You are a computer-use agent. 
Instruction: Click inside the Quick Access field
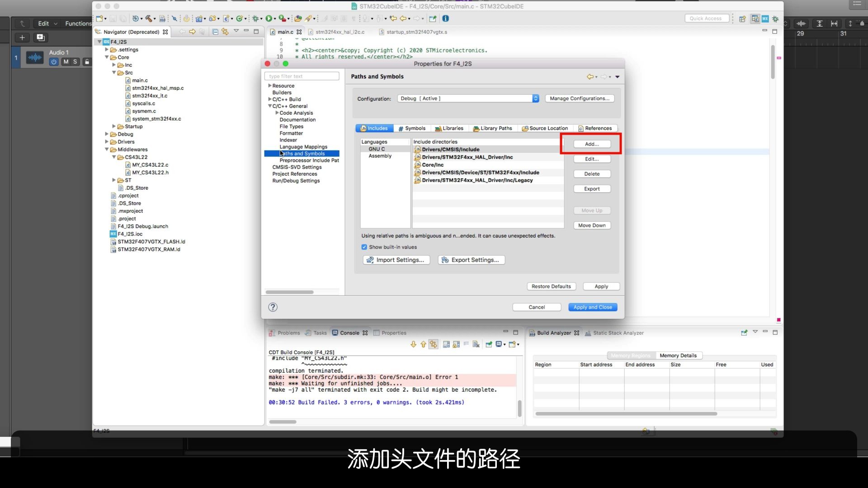click(706, 18)
